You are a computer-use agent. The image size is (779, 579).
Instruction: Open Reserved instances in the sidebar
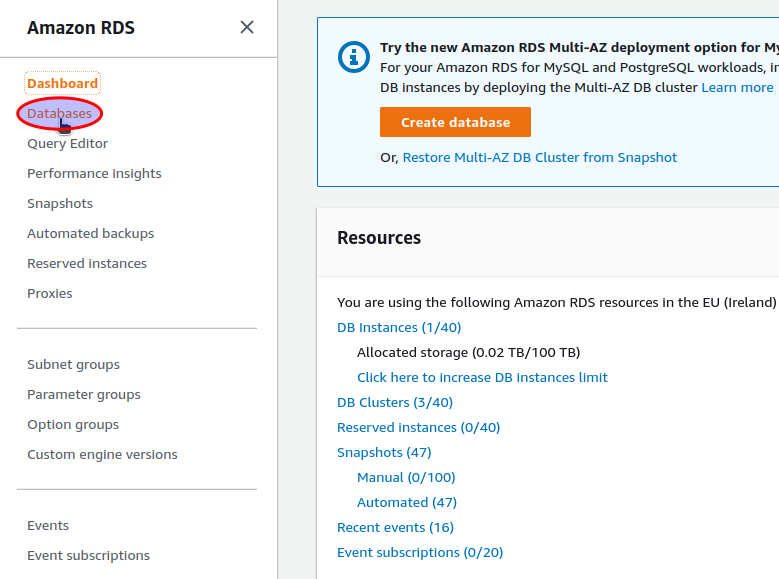point(87,263)
